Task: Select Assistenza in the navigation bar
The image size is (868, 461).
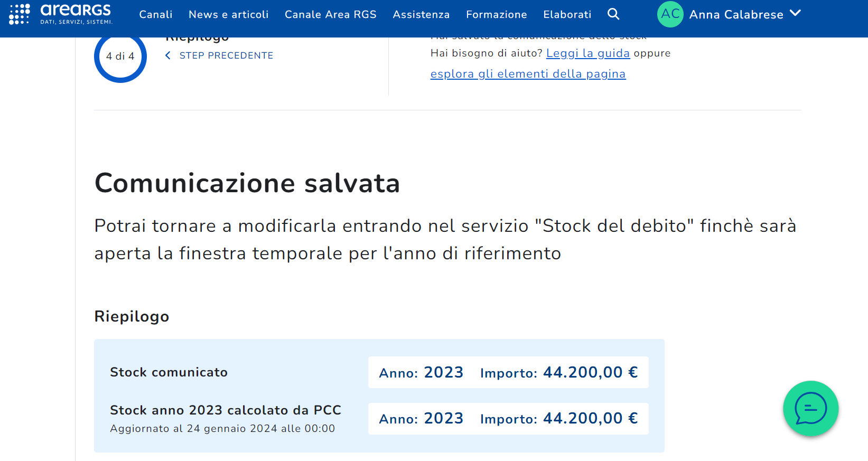Action: 421,15
